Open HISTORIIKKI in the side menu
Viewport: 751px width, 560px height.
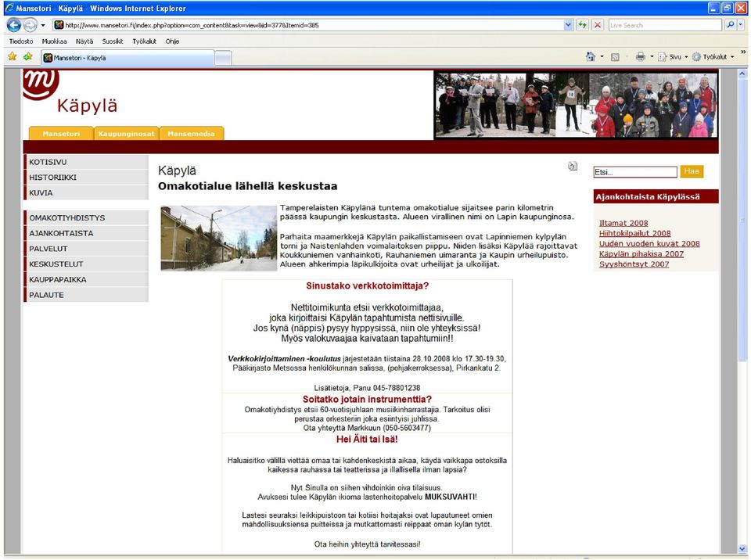click(86, 178)
